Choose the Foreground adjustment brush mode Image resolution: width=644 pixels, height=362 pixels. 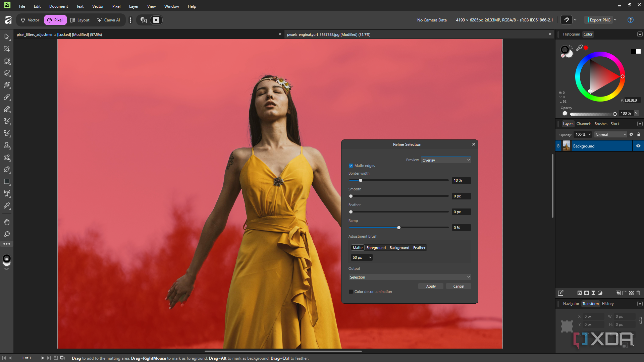(x=376, y=248)
